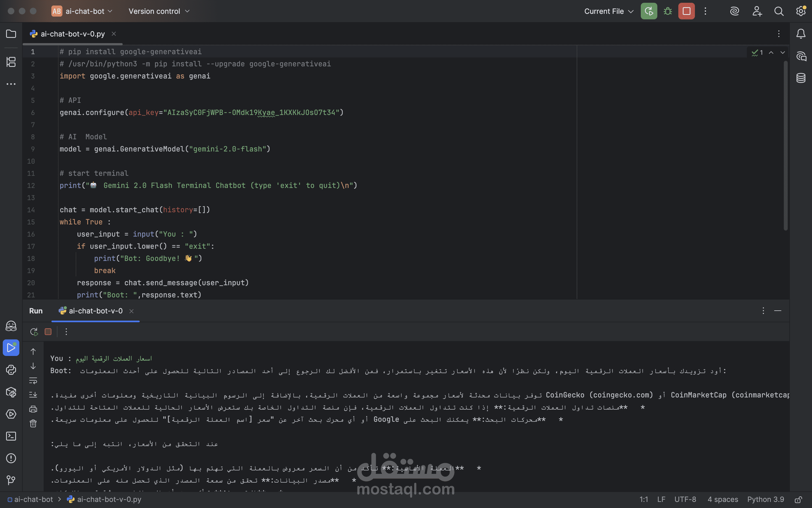Click line number 12 in the gutter
Screen dimensions: 812x508
(x=31, y=185)
